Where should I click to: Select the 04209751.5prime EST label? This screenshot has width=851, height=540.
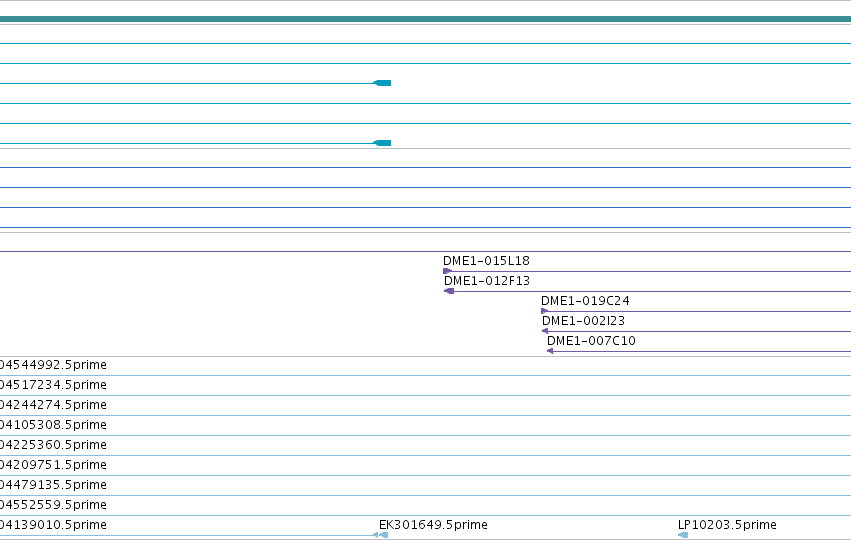[53, 465]
